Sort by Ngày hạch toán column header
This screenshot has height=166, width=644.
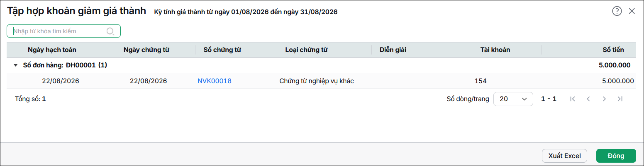coord(52,50)
